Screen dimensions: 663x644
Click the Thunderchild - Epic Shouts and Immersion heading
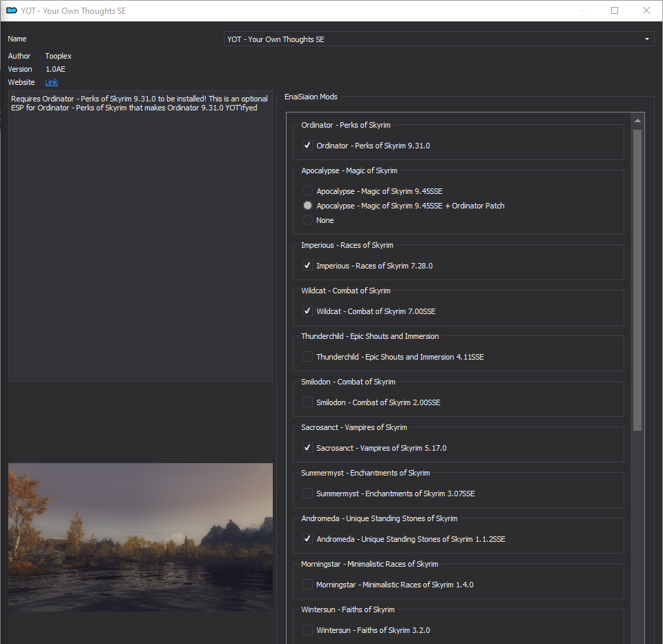pyautogui.click(x=370, y=336)
